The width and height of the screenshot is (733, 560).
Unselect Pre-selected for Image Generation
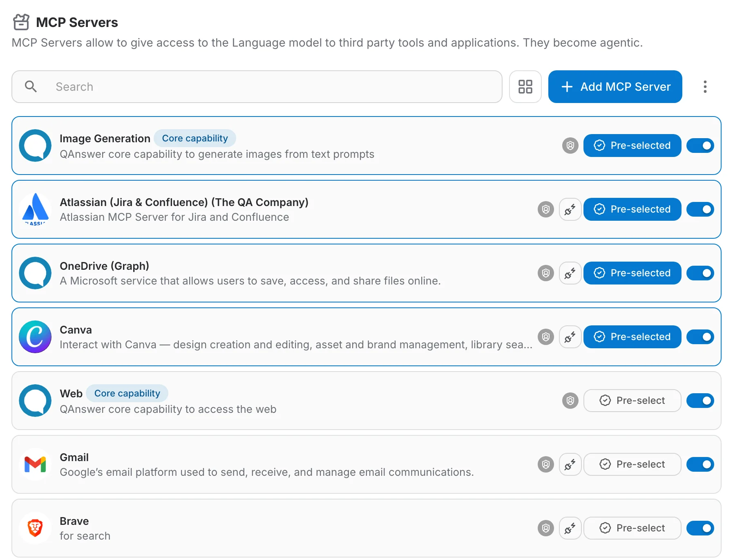(x=632, y=146)
